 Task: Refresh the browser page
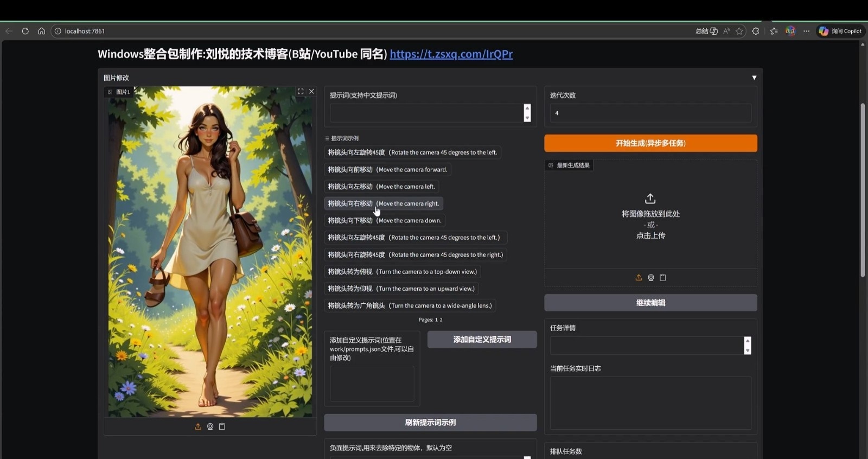(25, 31)
